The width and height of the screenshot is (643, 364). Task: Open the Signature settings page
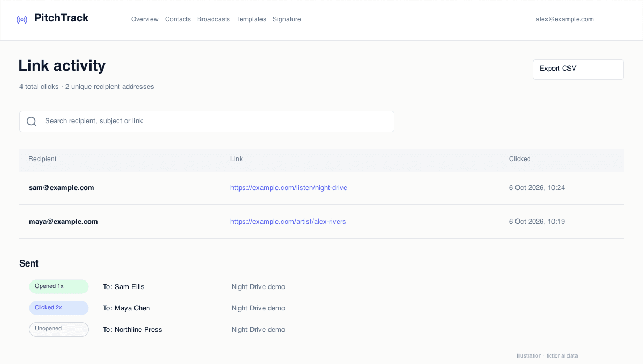pos(287,19)
